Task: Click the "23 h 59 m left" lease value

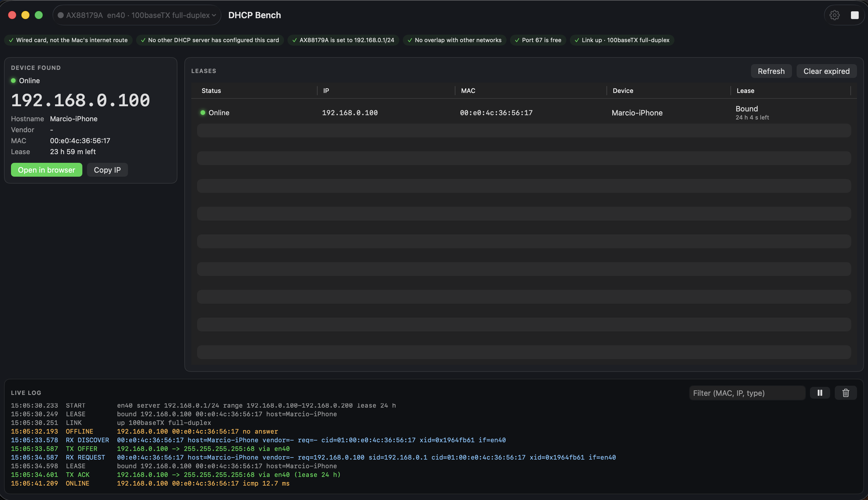Action: pyautogui.click(x=72, y=152)
